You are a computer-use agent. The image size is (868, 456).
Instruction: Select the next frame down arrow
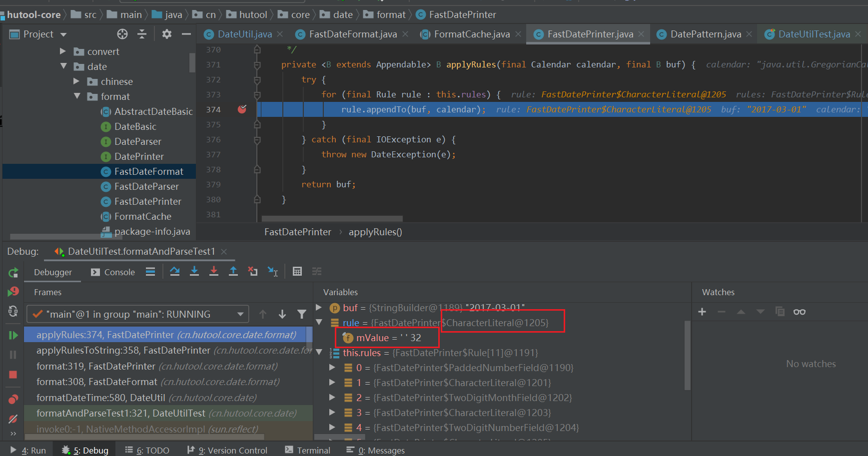click(282, 314)
